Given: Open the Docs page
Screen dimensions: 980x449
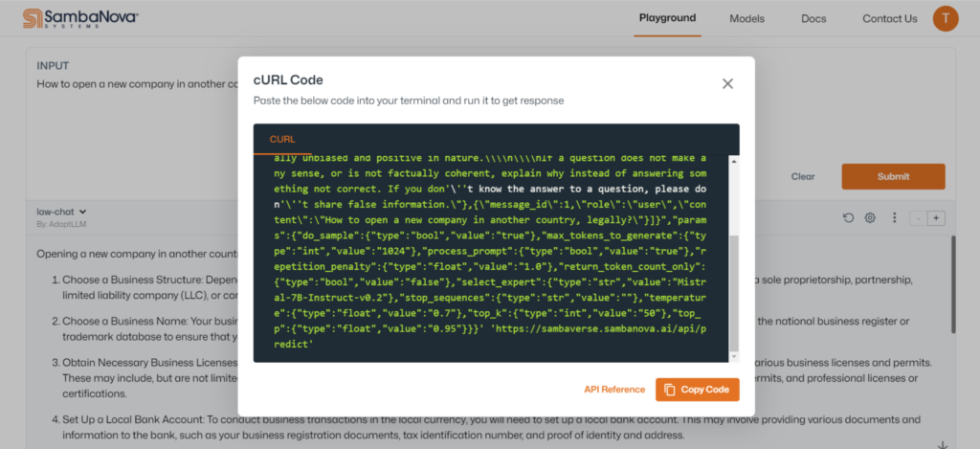Looking at the screenshot, I should click(x=813, y=18).
